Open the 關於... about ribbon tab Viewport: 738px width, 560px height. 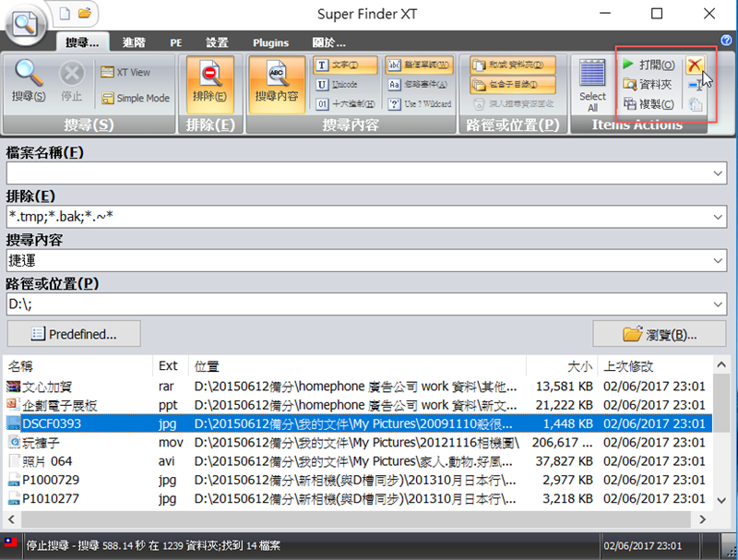[329, 42]
